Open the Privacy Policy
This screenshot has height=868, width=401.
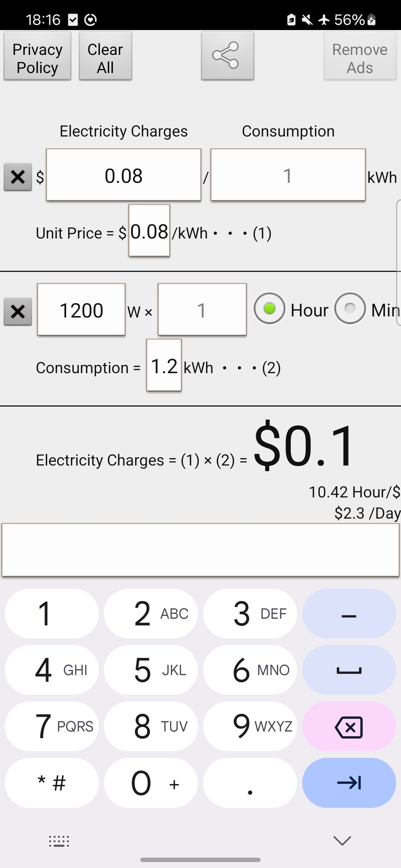38,56
